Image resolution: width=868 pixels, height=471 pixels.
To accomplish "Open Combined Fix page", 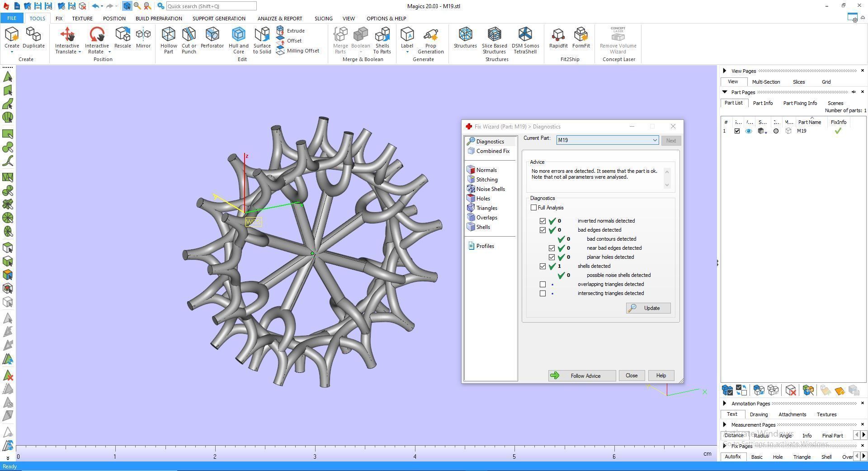I will [x=488, y=151].
